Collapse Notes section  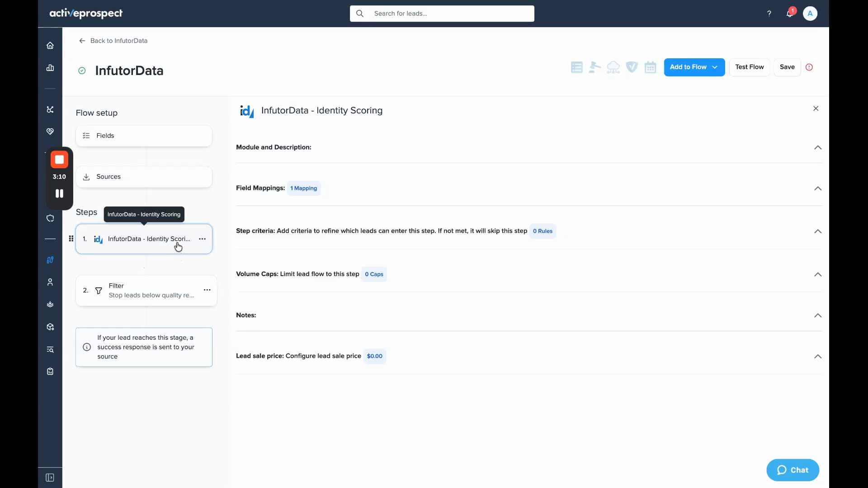pyautogui.click(x=818, y=315)
